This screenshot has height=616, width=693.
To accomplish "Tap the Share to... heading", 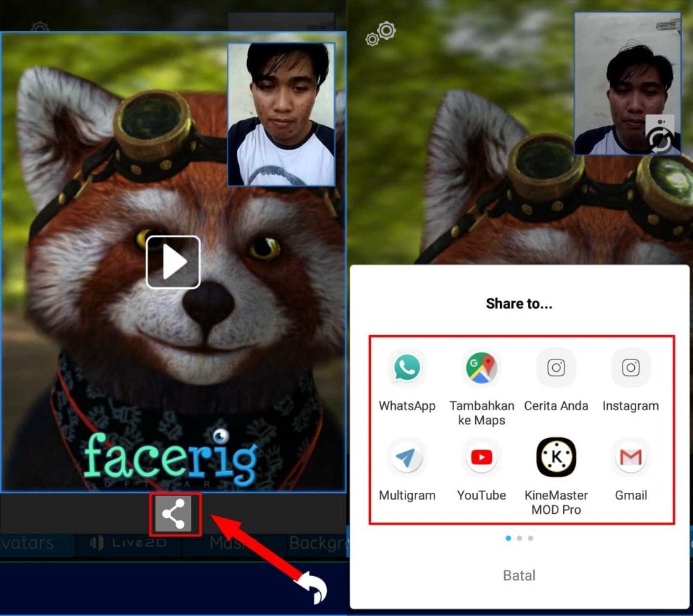I will coord(519,303).
